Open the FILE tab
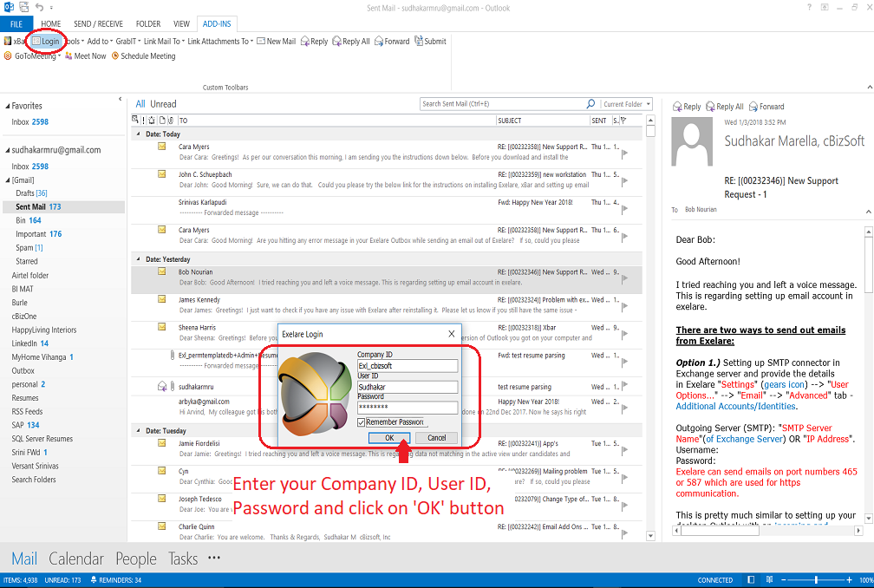Screen dimensions: 874x588 coord(16,24)
